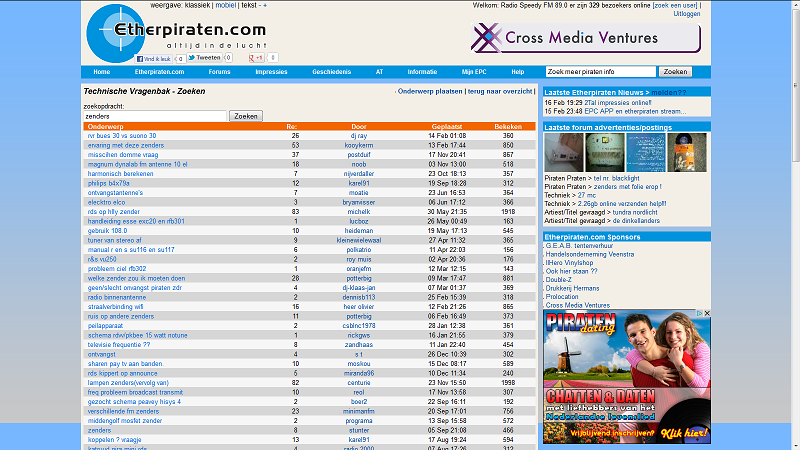Image resolution: width=800 pixels, height=450 pixels.
Task: Open the Impressies menu
Action: (x=271, y=72)
